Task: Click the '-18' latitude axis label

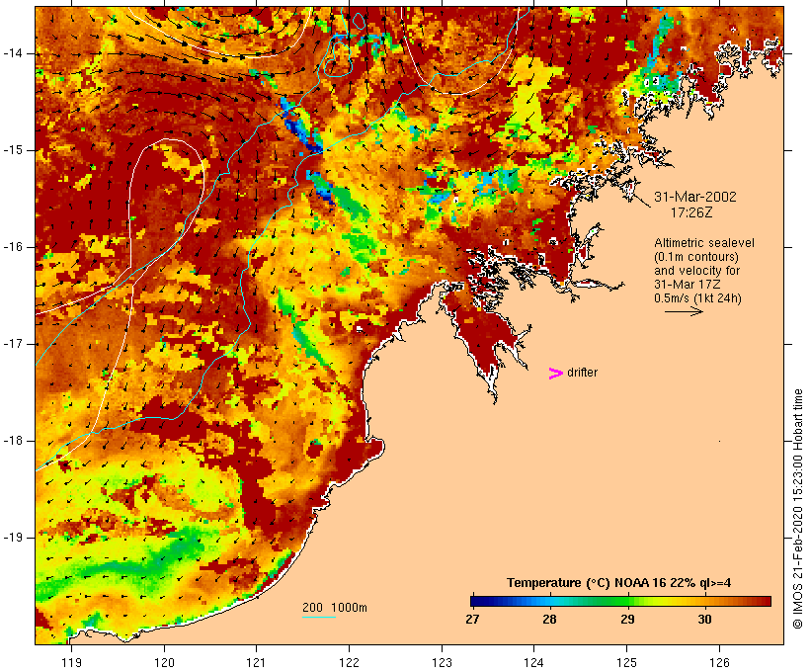Action: point(13,441)
